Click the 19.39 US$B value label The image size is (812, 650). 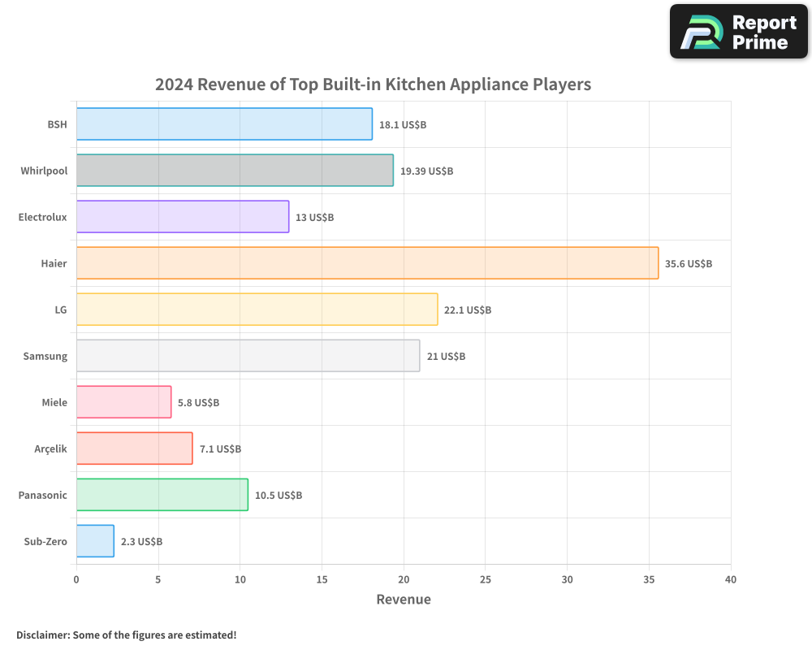pyautogui.click(x=426, y=171)
